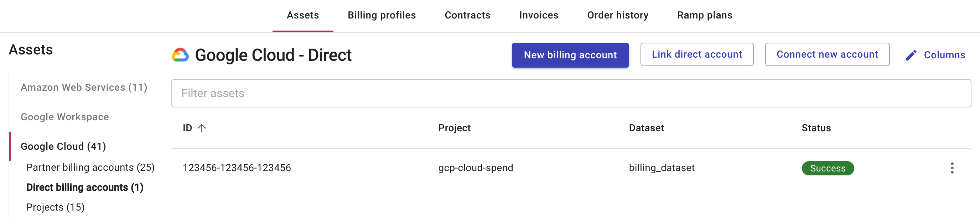The height and width of the screenshot is (217, 980).
Task: Select billing account 123456-123456-123456
Action: click(x=237, y=168)
